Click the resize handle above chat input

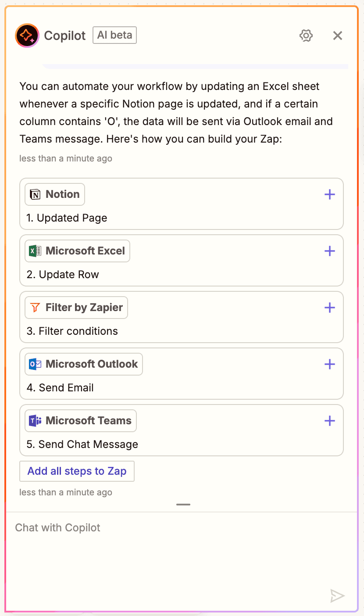click(183, 505)
